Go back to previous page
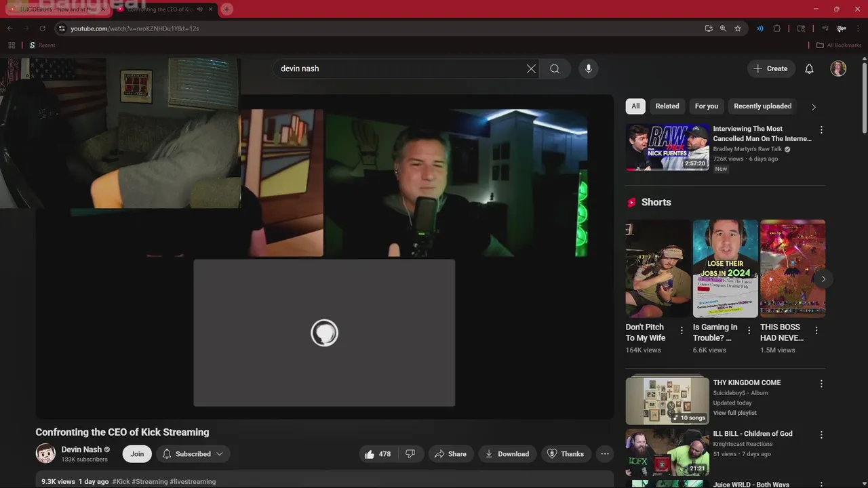 [x=9, y=28]
